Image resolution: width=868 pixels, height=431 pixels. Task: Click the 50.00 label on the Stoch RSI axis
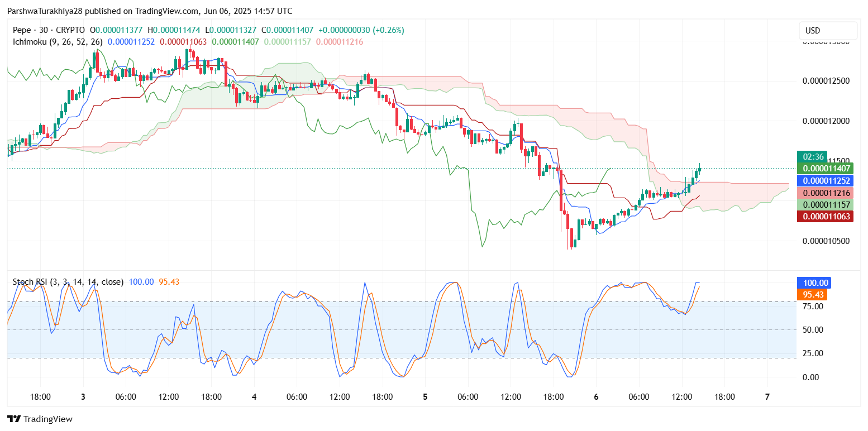click(x=813, y=330)
